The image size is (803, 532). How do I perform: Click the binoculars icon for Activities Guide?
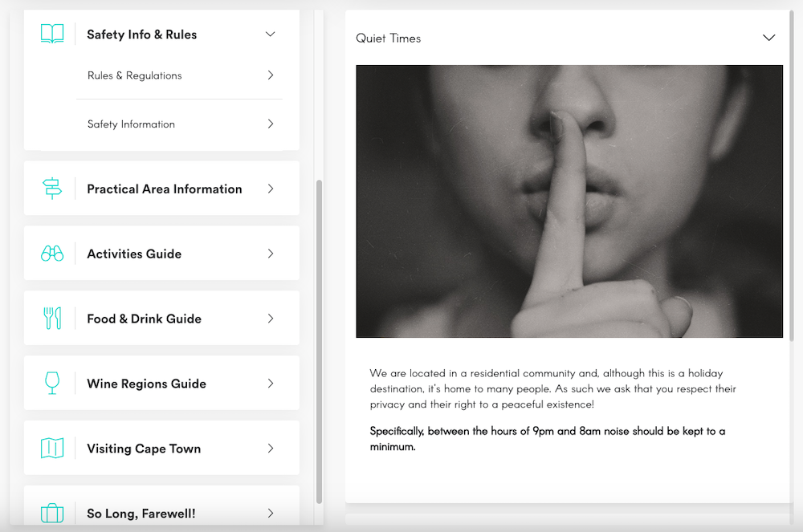coord(52,254)
